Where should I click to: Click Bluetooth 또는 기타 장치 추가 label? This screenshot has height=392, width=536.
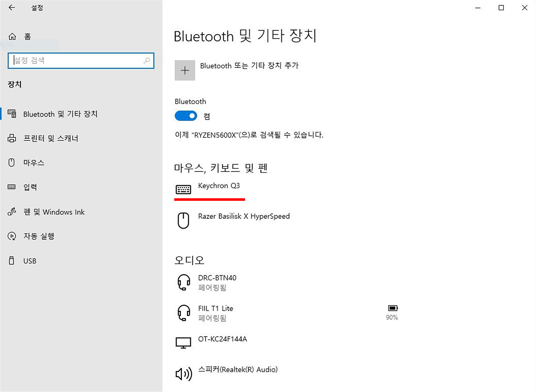tap(249, 66)
